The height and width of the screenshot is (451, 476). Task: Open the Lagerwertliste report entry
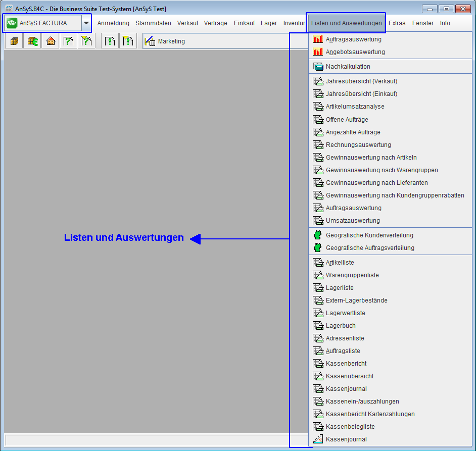pyautogui.click(x=345, y=313)
